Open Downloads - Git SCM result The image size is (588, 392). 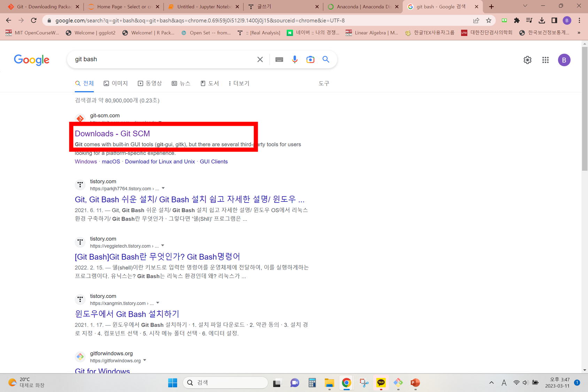pyautogui.click(x=112, y=133)
